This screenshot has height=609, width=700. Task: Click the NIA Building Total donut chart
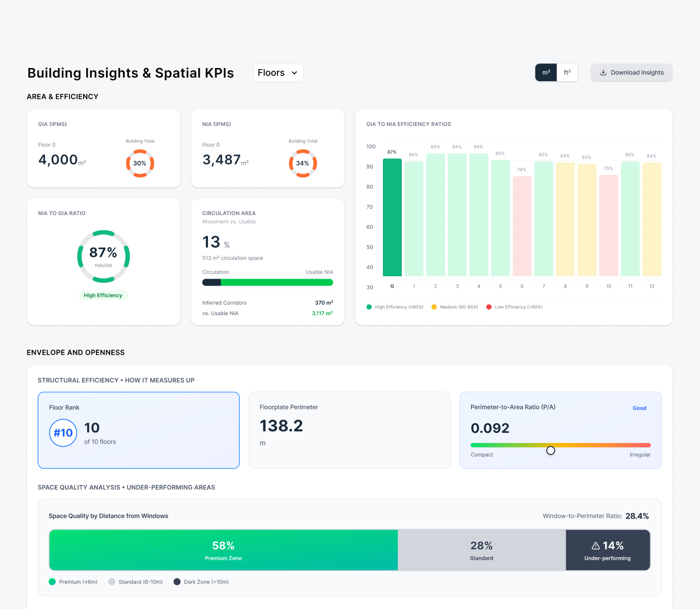(x=303, y=163)
